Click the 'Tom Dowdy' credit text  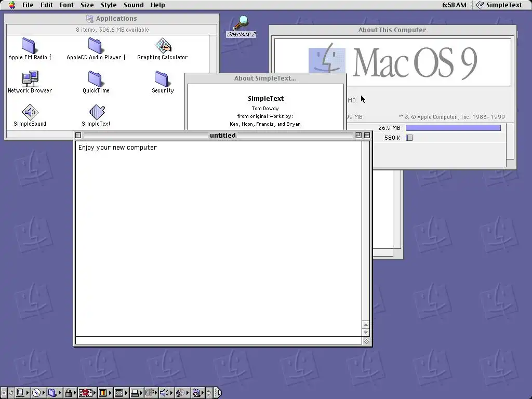(x=265, y=108)
